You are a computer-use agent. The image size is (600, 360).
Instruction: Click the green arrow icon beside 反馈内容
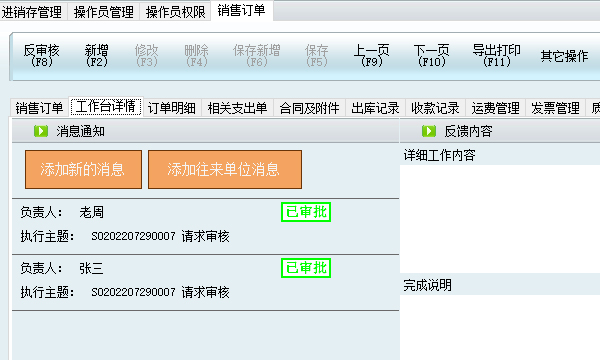(x=429, y=131)
